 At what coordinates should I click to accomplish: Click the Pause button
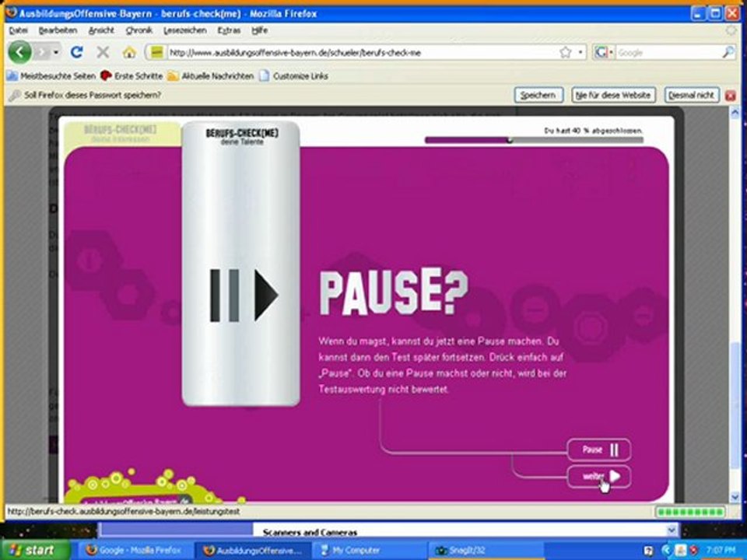pos(599,450)
